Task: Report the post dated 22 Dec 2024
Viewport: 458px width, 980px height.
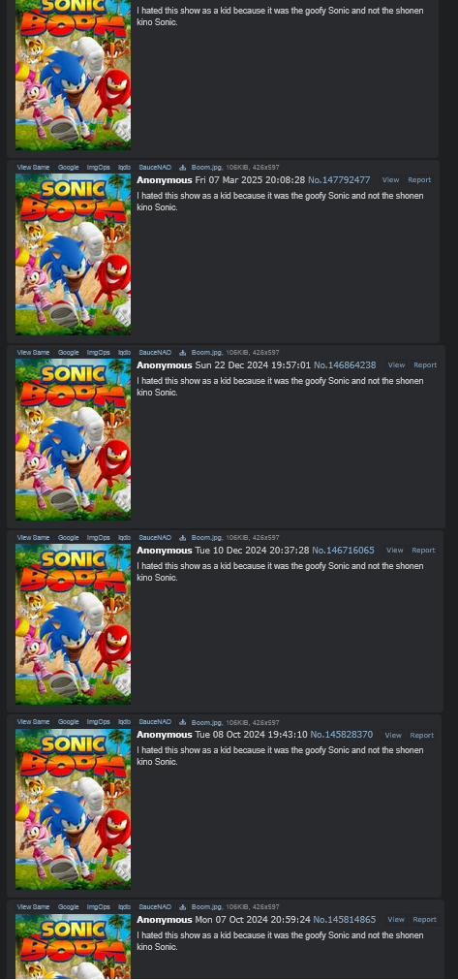Action: pos(425,365)
